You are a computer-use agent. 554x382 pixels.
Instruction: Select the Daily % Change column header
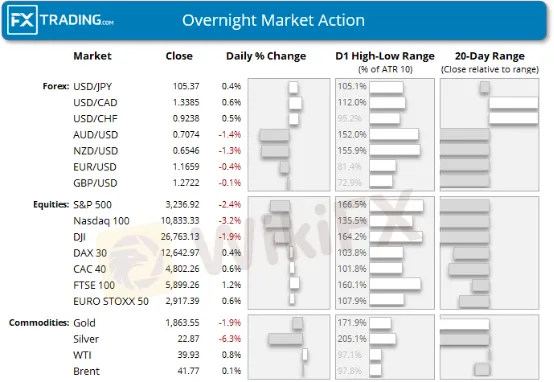[266, 56]
